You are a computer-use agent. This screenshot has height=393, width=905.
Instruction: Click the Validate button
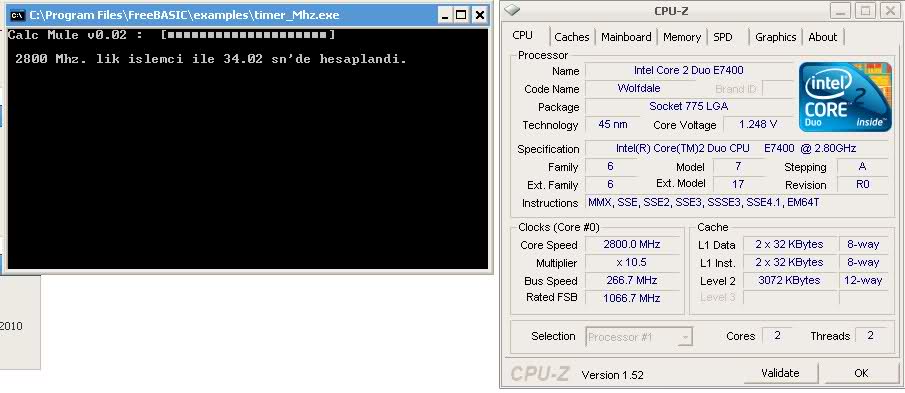pyautogui.click(x=780, y=373)
